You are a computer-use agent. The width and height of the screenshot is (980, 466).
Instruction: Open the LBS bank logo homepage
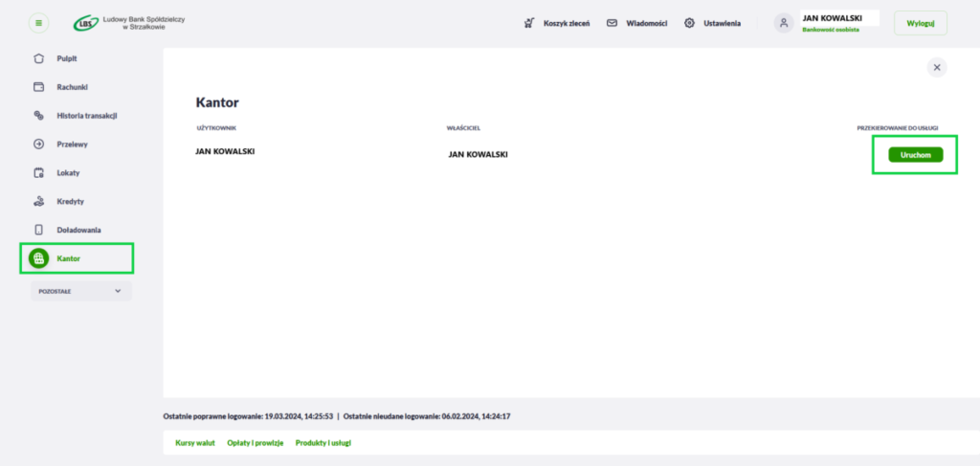coord(129,23)
